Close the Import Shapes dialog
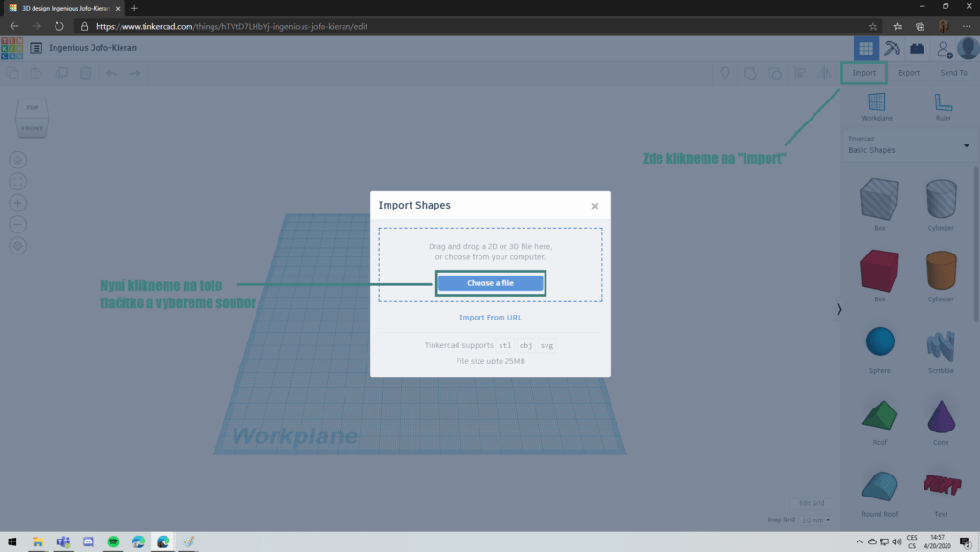Viewport: 980px width, 552px height. pos(594,206)
